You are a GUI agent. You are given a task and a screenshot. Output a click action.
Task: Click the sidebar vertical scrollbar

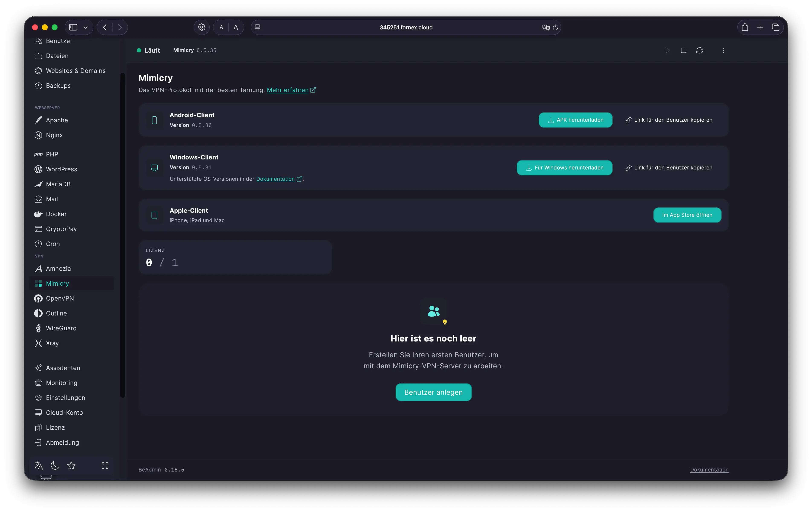[x=122, y=235]
